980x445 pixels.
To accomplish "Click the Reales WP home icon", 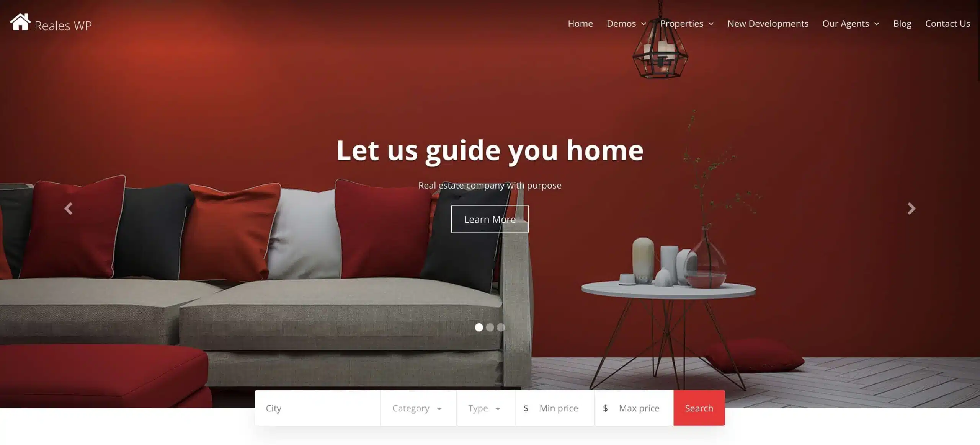I will coord(20,23).
